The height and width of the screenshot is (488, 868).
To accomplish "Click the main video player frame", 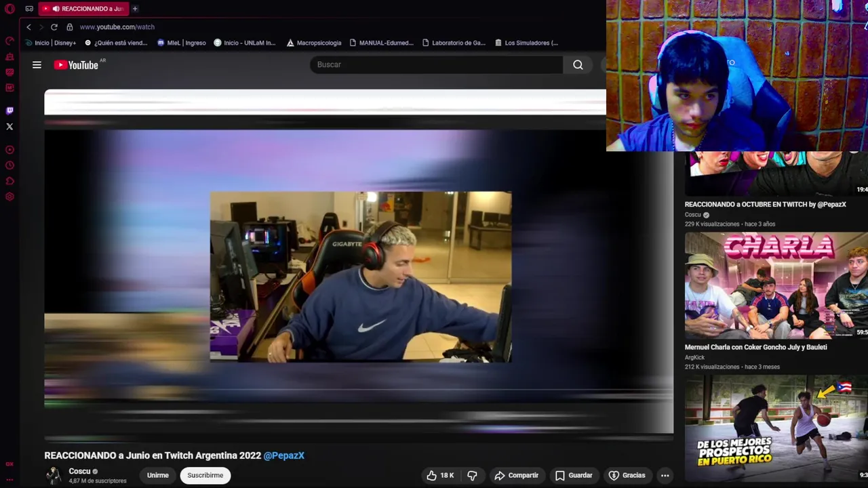I will tap(359, 261).
